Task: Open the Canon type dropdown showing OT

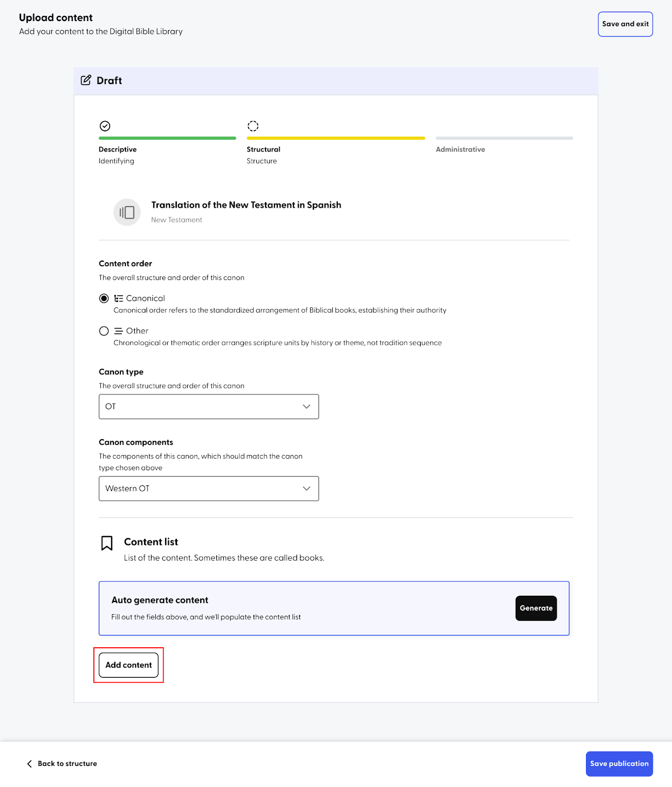Action: click(x=209, y=407)
